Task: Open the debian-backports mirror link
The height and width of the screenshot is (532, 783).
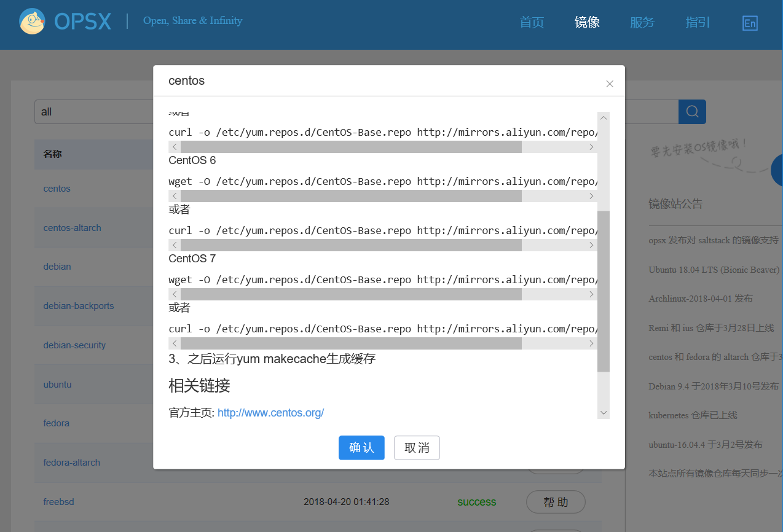Action: point(79,306)
